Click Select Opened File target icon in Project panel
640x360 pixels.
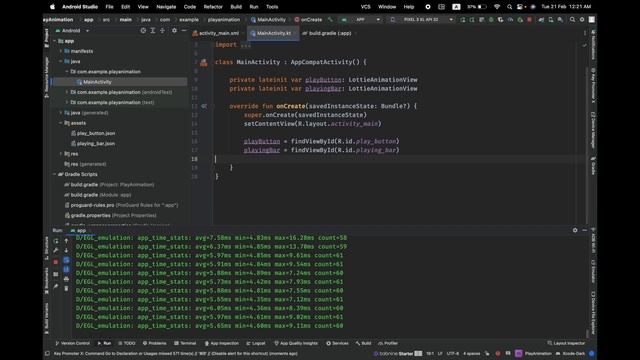143,31
